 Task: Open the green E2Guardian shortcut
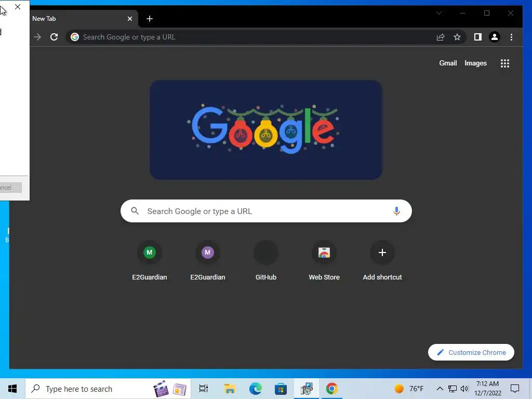pos(149,260)
